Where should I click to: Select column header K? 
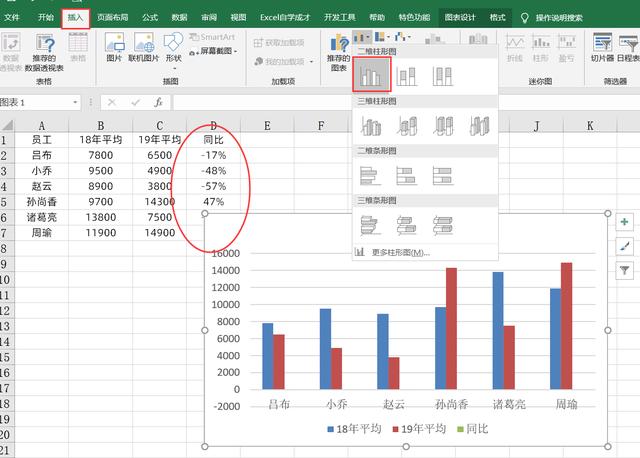tap(590, 125)
